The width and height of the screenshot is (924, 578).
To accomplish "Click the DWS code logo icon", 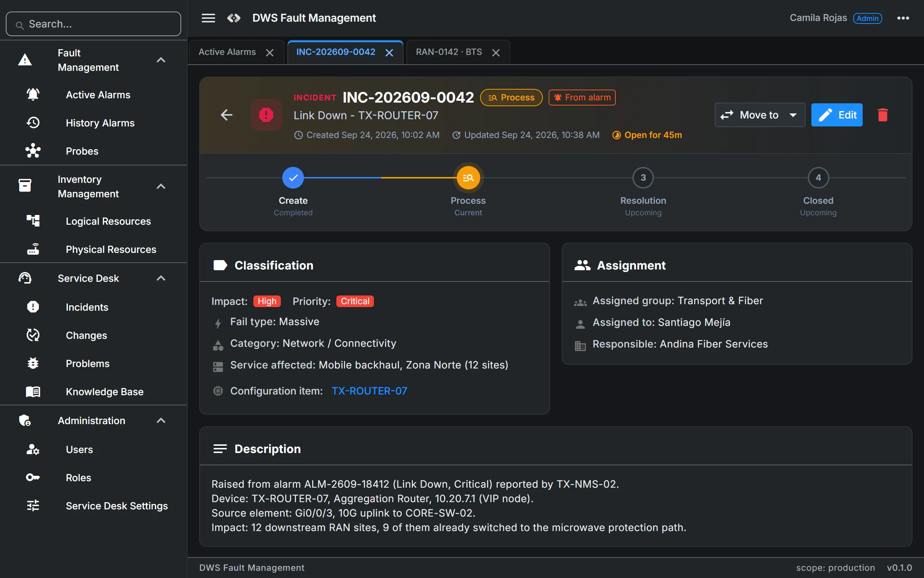I will [x=234, y=18].
